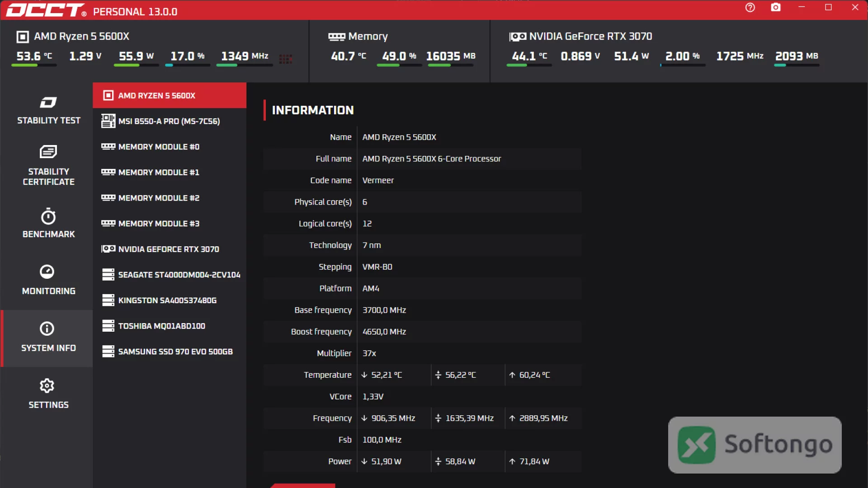
Task: Click the GPU memory 2093 MB reading
Action: [x=797, y=56]
